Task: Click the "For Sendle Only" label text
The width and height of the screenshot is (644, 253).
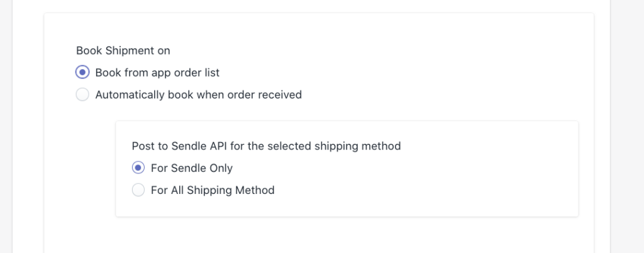Action: [x=192, y=168]
